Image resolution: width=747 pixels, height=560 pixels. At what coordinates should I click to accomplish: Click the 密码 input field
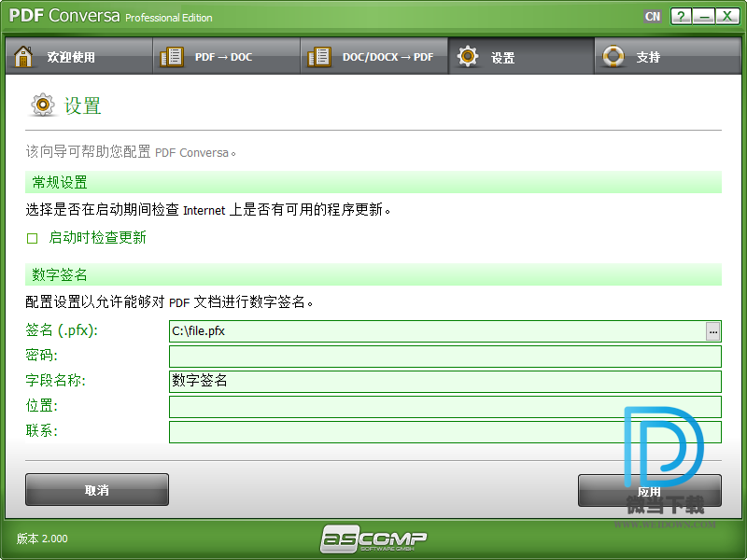[445, 357]
